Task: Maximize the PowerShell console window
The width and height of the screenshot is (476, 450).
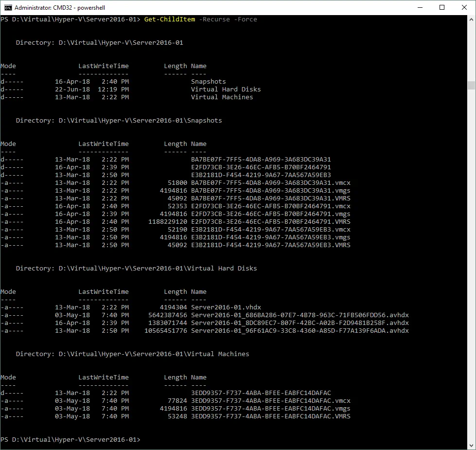Action: 442,7
